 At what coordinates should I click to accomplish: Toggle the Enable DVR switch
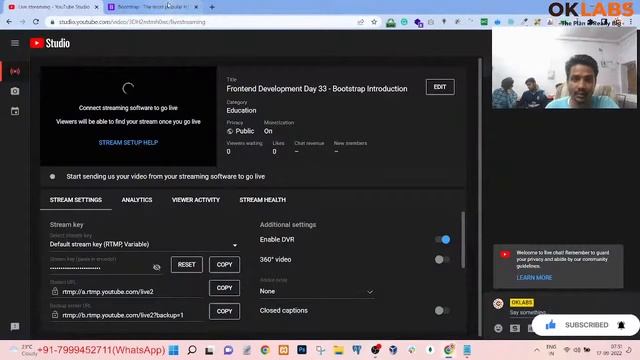pos(442,240)
